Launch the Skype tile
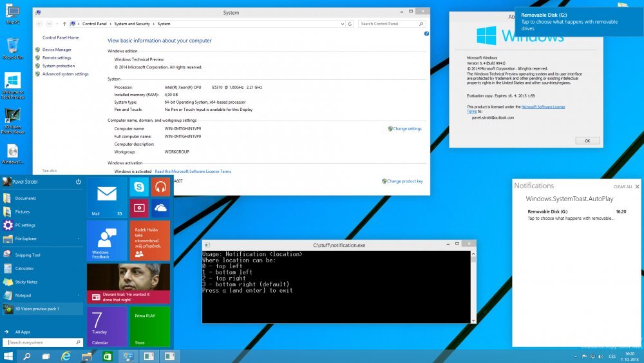 click(x=139, y=187)
